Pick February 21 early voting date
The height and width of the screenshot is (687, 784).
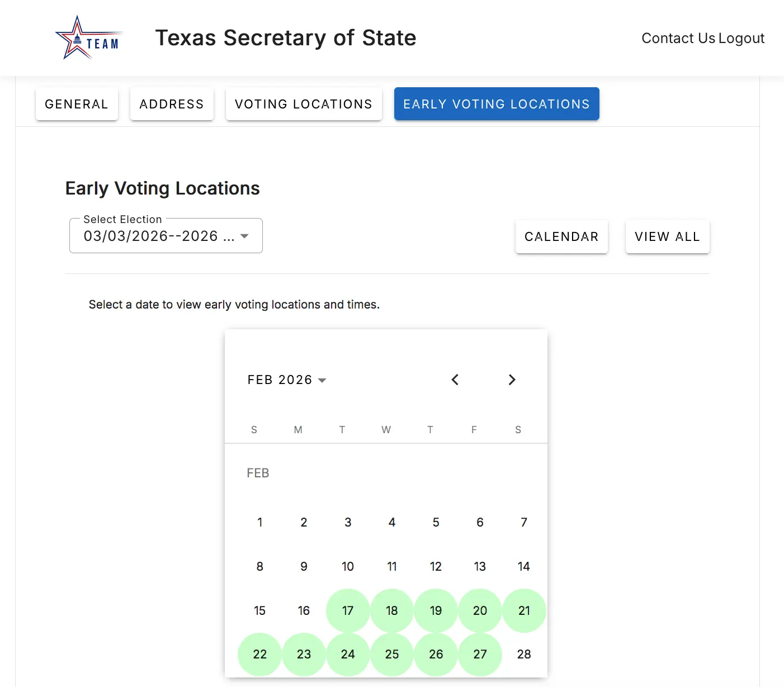pos(524,610)
